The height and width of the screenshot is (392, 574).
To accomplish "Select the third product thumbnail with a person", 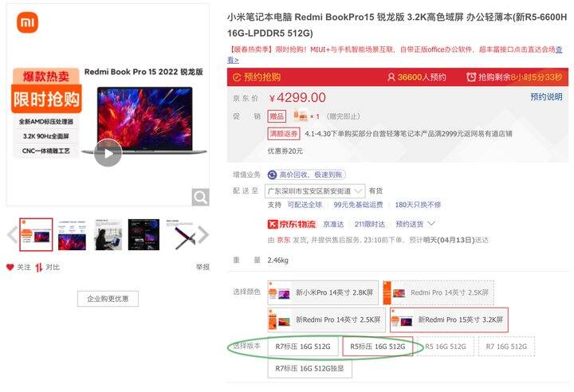I will [x=108, y=234].
